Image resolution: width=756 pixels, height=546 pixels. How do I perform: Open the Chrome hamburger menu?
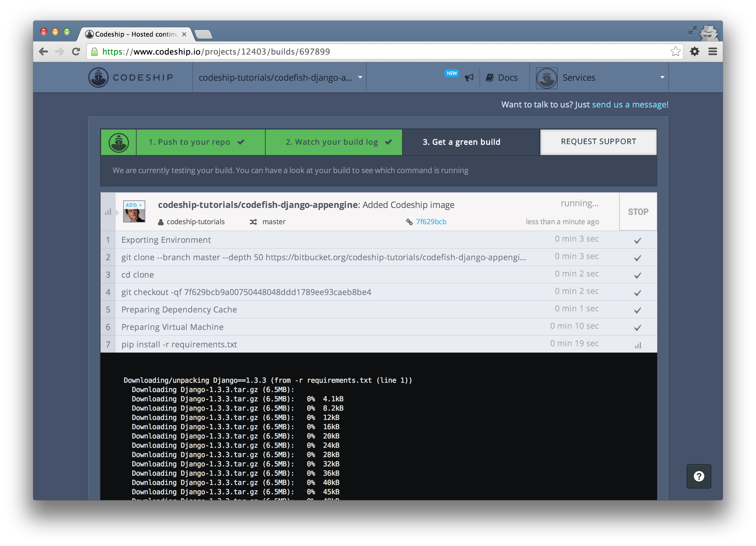point(713,51)
